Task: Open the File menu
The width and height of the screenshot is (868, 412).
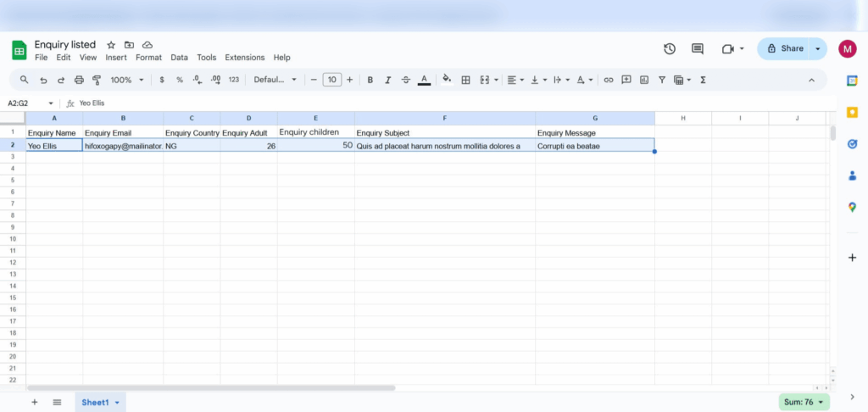Action: pos(41,57)
